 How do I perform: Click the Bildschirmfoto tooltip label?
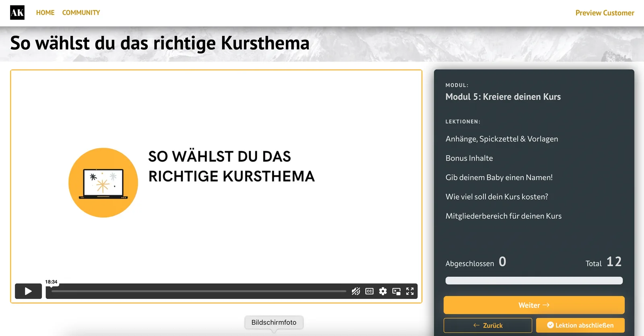click(274, 322)
